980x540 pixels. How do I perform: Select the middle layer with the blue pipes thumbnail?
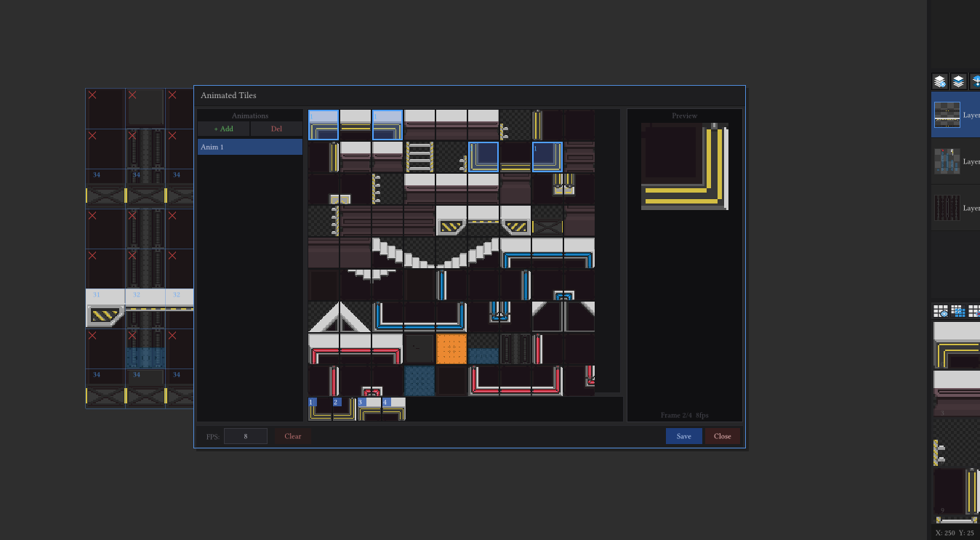[947, 161]
